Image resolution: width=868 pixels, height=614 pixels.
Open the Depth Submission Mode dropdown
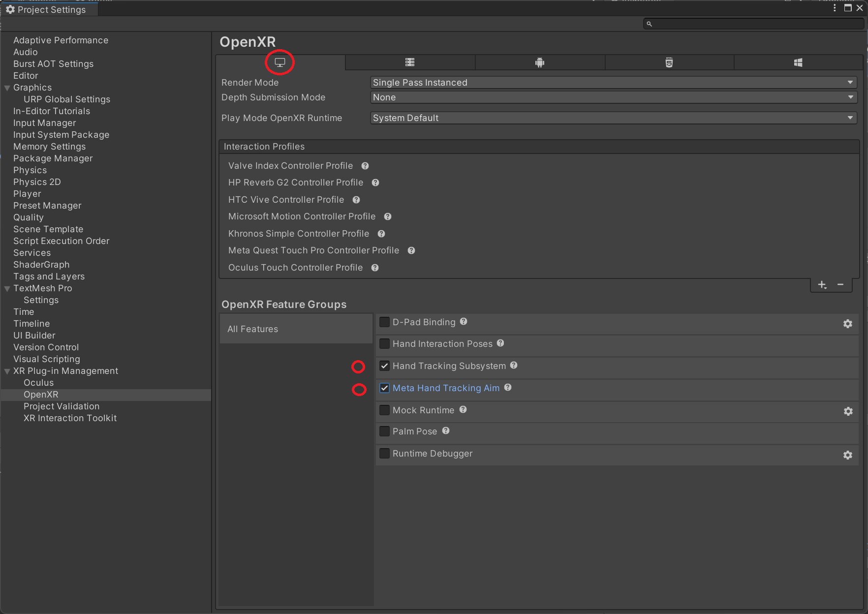coord(613,97)
